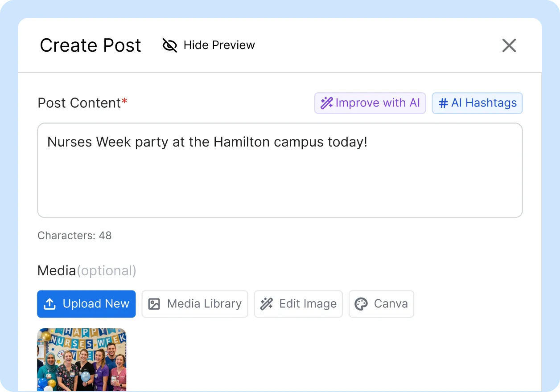Click the palette icon in the Canva button
This screenshot has height=392, width=560.
pos(361,304)
